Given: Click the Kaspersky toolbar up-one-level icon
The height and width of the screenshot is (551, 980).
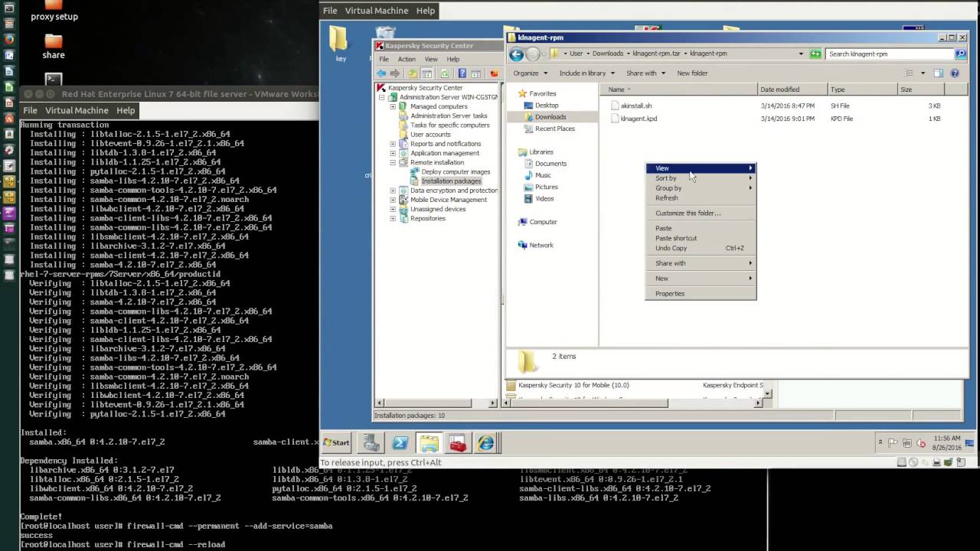Looking at the screenshot, I should [413, 73].
